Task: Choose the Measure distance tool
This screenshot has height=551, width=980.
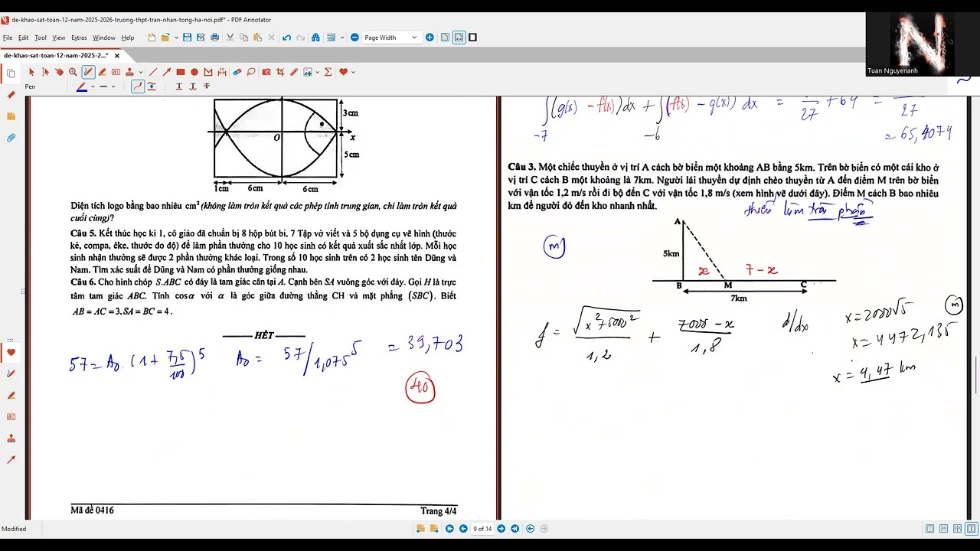Action: (x=222, y=72)
